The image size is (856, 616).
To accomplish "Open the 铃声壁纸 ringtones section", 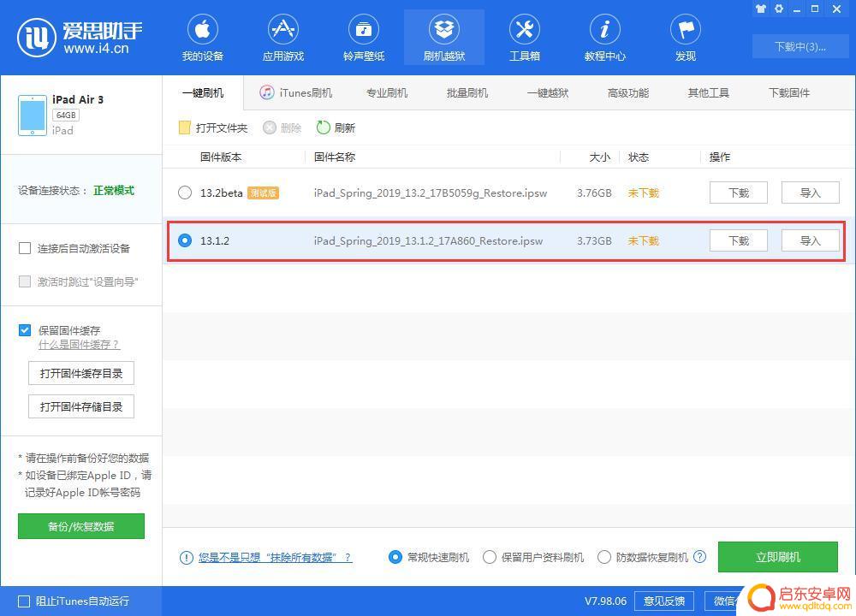I will (364, 38).
